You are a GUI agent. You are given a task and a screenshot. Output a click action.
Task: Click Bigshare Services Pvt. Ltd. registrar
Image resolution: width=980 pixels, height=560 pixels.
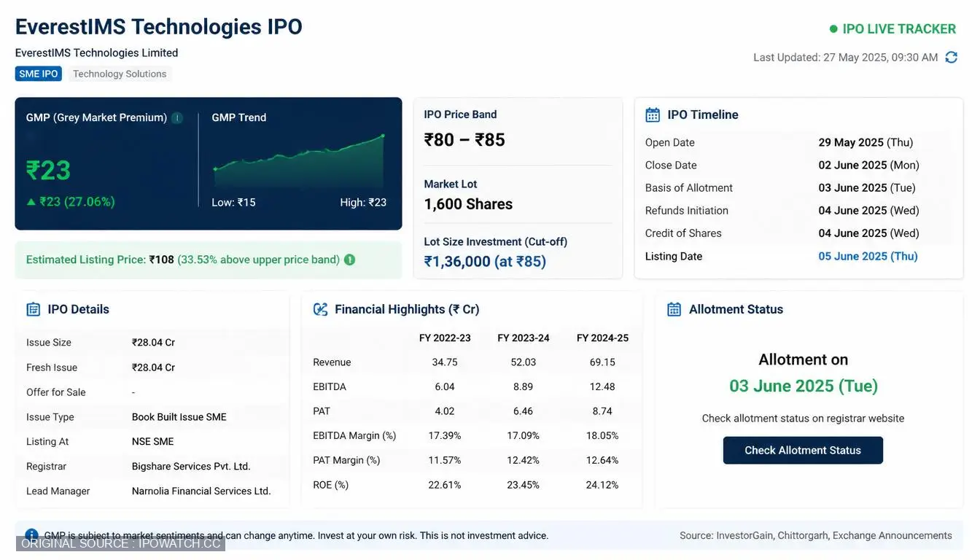point(191,466)
